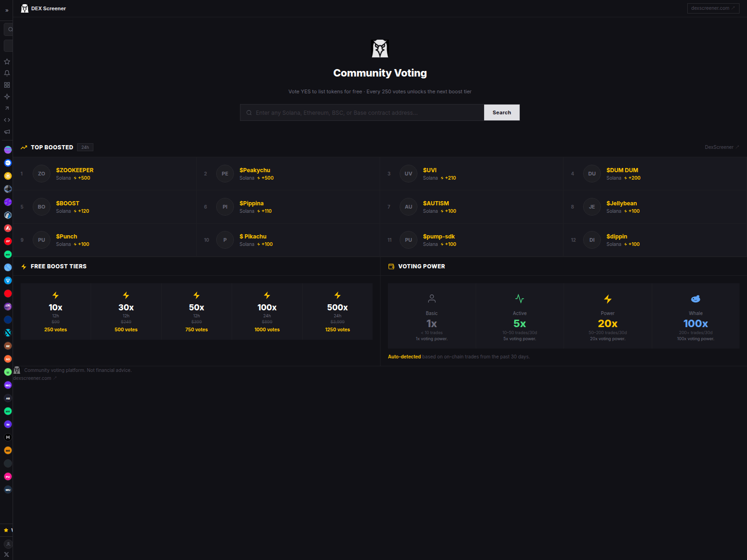Select the purple MO chain icon
The image size is (747, 560).
pos(8,385)
